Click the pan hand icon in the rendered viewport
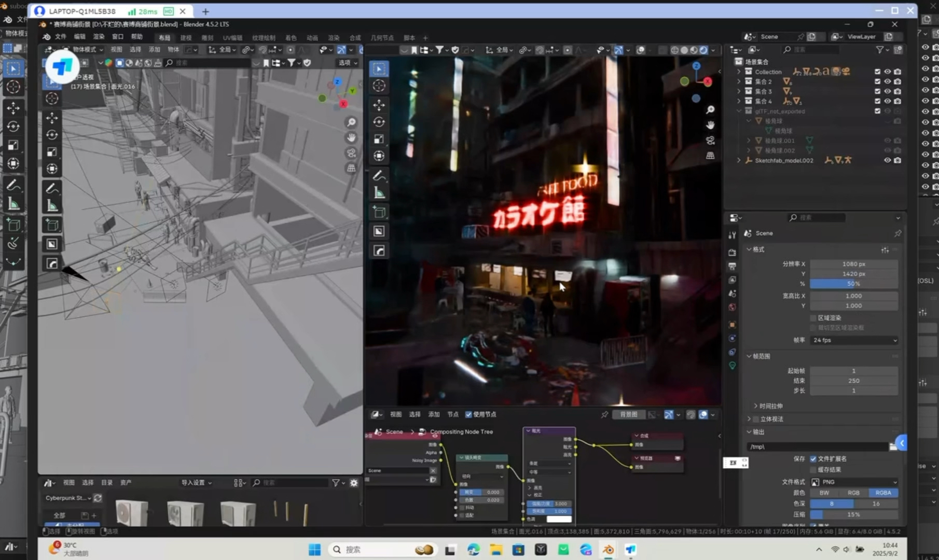This screenshot has height=560, width=939. pyautogui.click(x=710, y=125)
